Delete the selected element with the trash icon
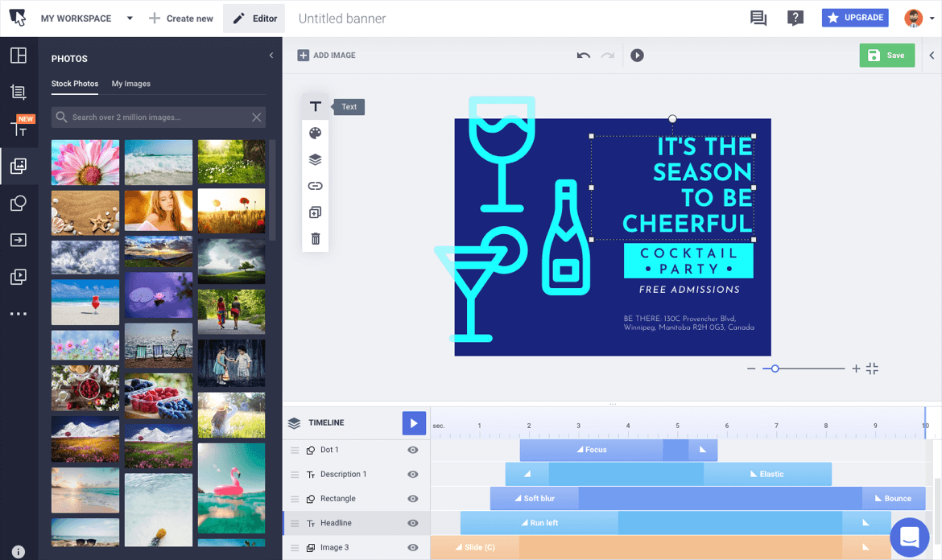The height and width of the screenshot is (560, 942). [x=315, y=238]
